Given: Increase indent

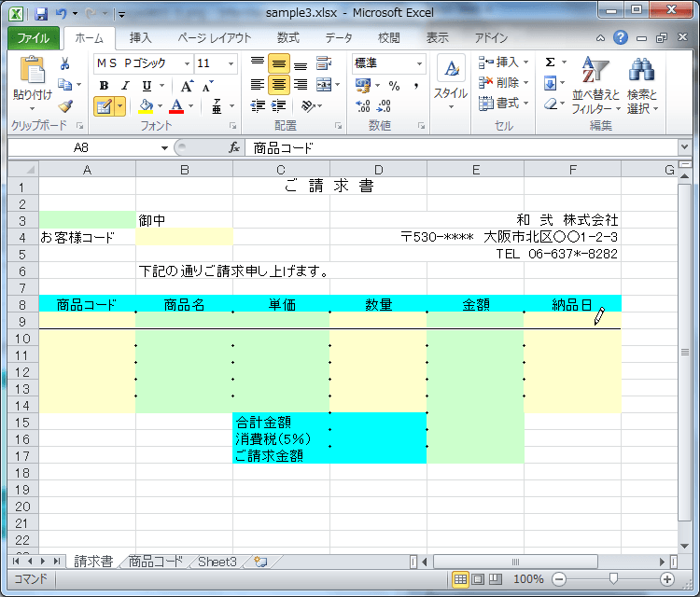Looking at the screenshot, I should 279,105.
